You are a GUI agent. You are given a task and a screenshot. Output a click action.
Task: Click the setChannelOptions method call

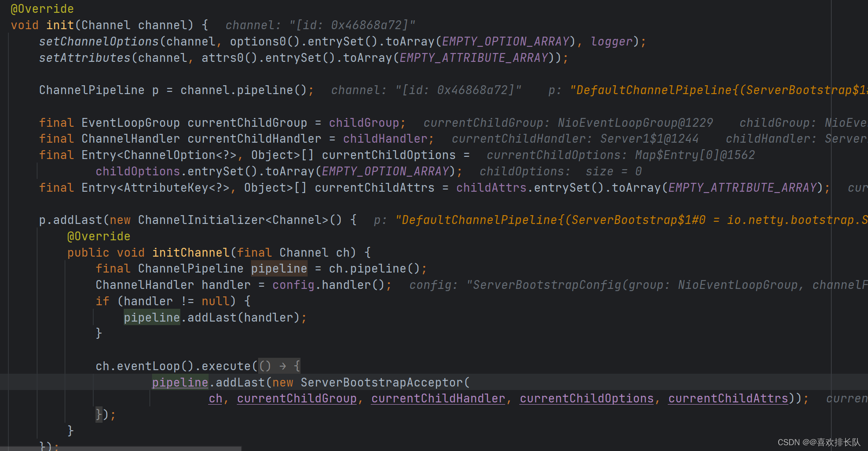click(99, 42)
